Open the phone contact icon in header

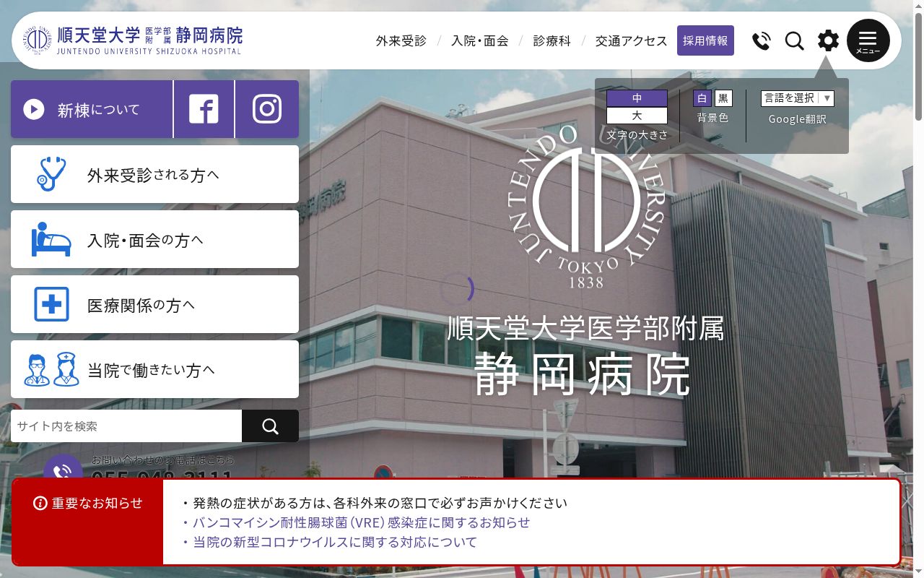(761, 40)
